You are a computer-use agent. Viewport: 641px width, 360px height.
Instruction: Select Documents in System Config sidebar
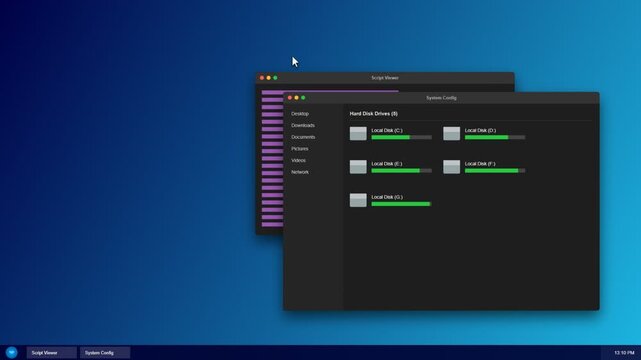[303, 137]
